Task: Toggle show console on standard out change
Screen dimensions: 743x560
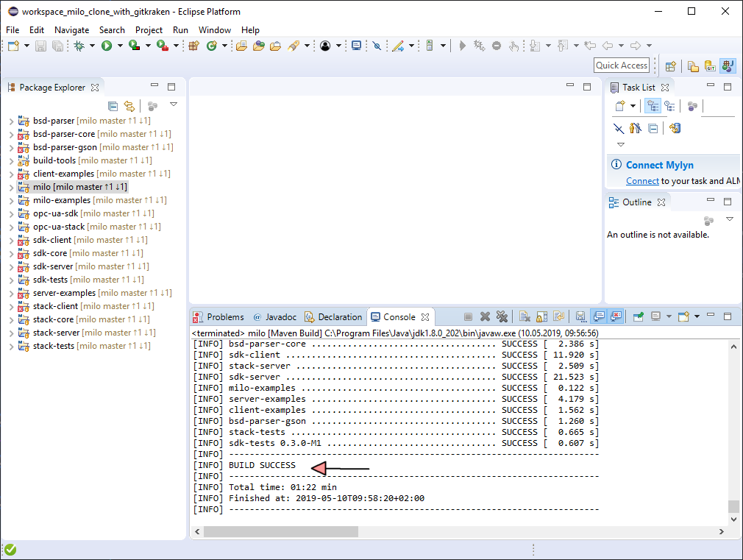Action: pyautogui.click(x=598, y=317)
